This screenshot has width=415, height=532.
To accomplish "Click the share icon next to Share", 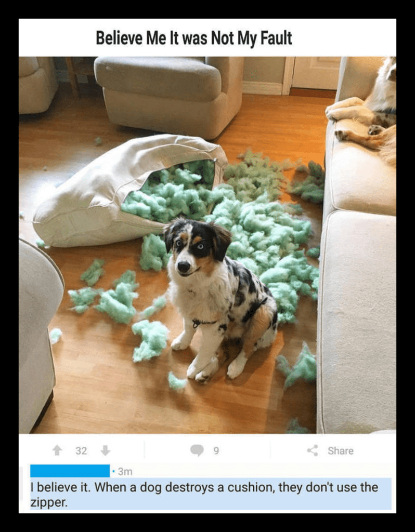I will tap(313, 450).
